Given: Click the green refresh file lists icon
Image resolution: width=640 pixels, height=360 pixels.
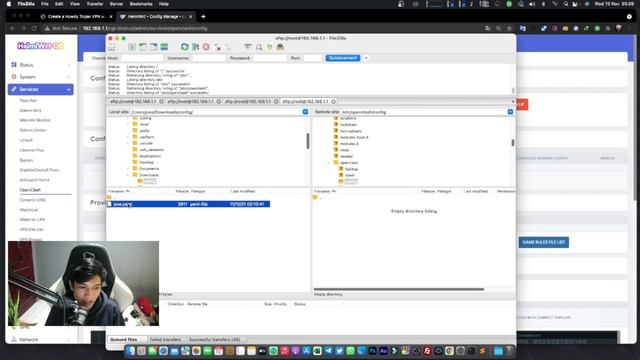Looking at the screenshot, I should 184,47.
